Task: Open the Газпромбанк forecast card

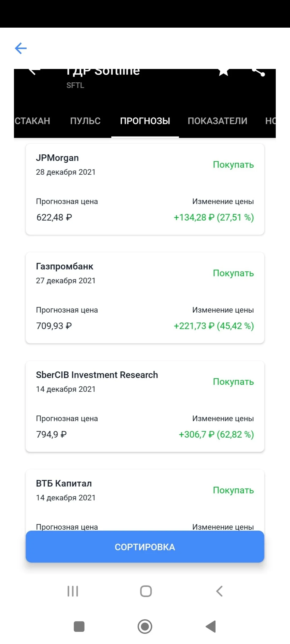Action: click(x=145, y=298)
